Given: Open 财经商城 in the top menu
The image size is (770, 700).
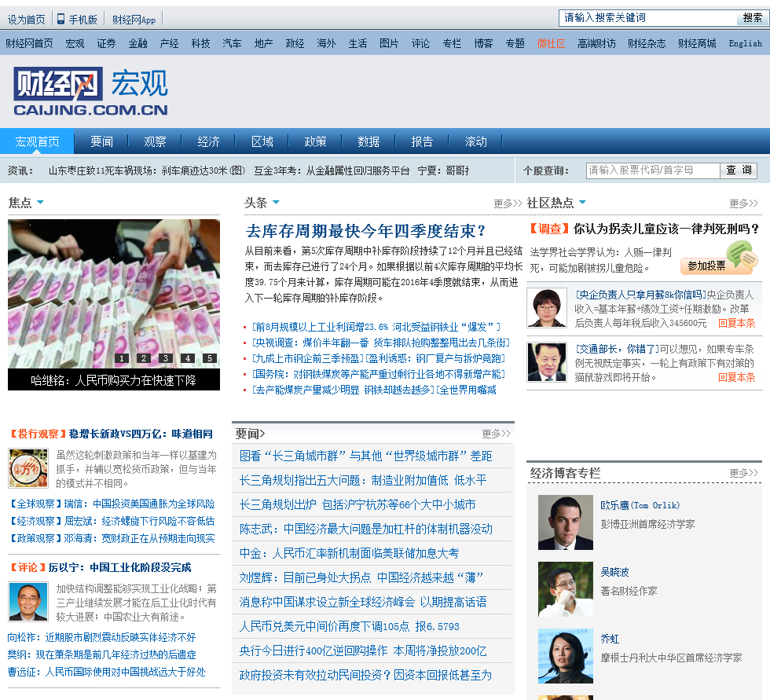Looking at the screenshot, I should [x=698, y=44].
